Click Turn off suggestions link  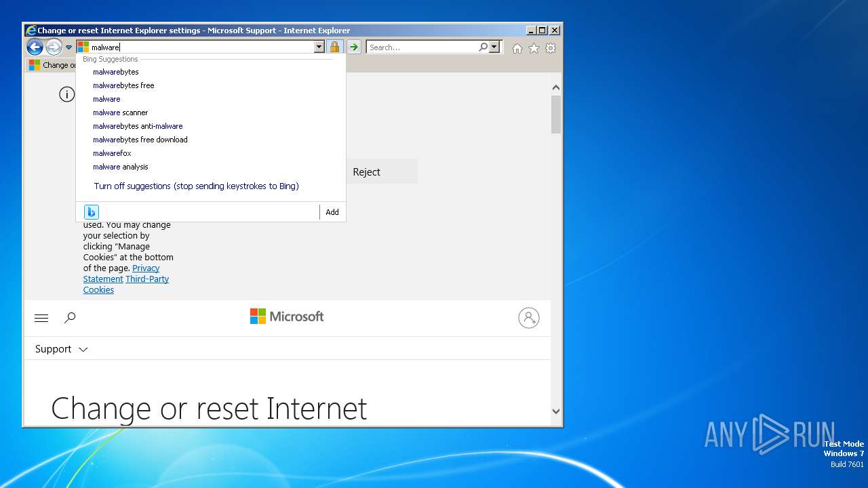coord(197,186)
